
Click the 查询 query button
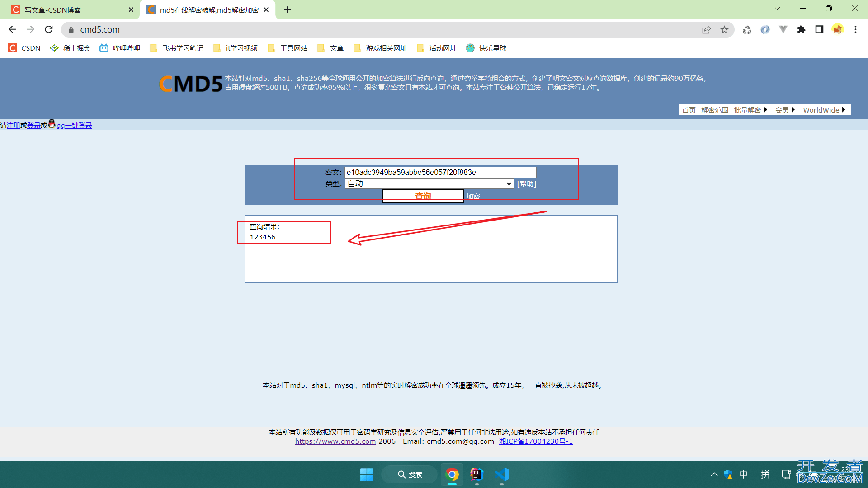(x=423, y=196)
